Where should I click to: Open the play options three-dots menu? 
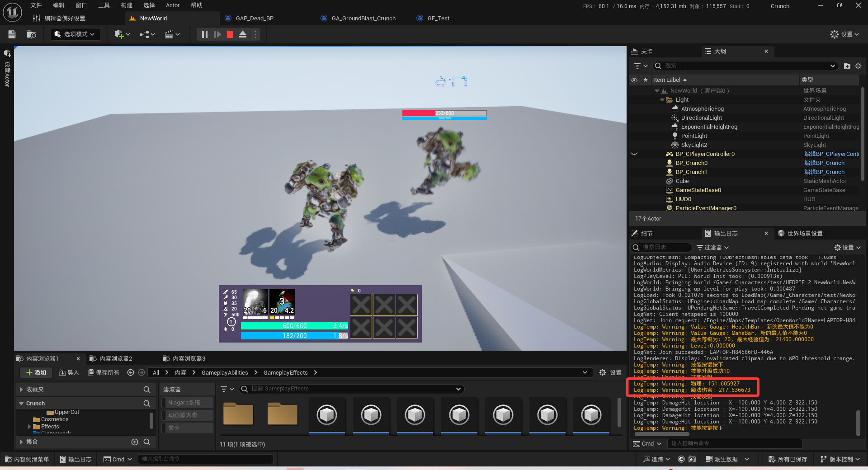tap(255, 34)
